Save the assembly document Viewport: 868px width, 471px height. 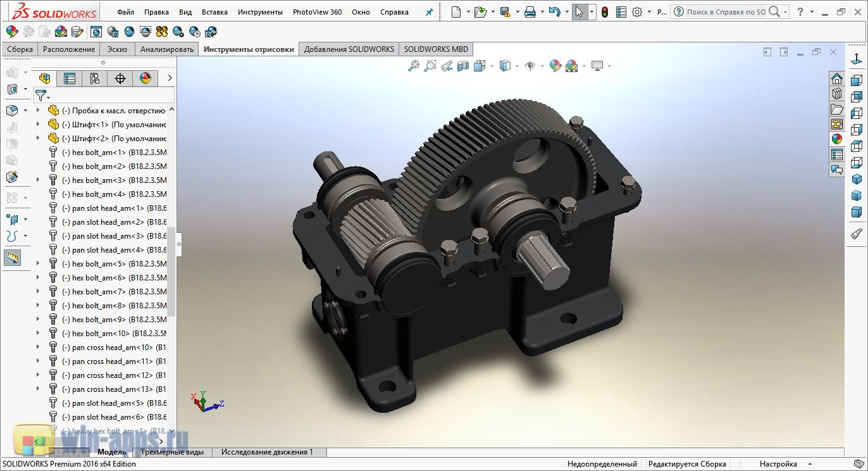coord(505,12)
